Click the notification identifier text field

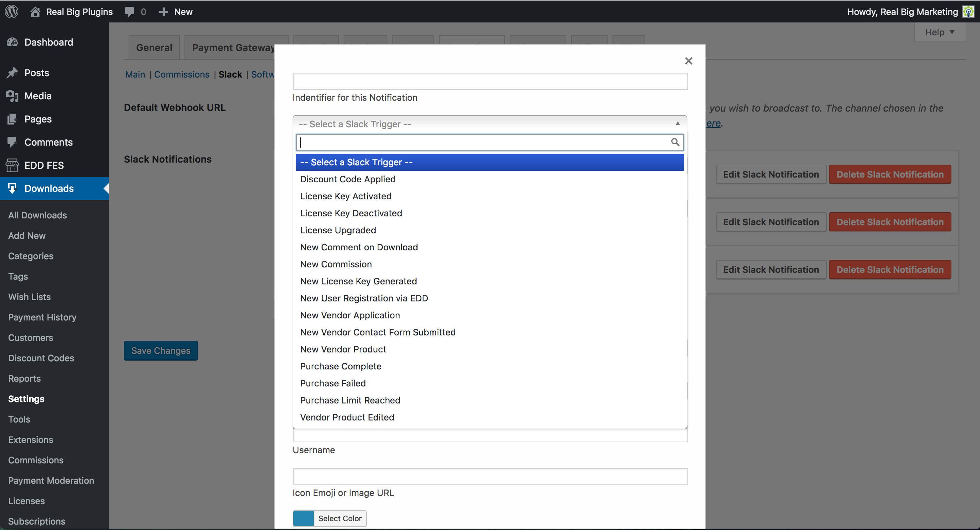point(490,81)
